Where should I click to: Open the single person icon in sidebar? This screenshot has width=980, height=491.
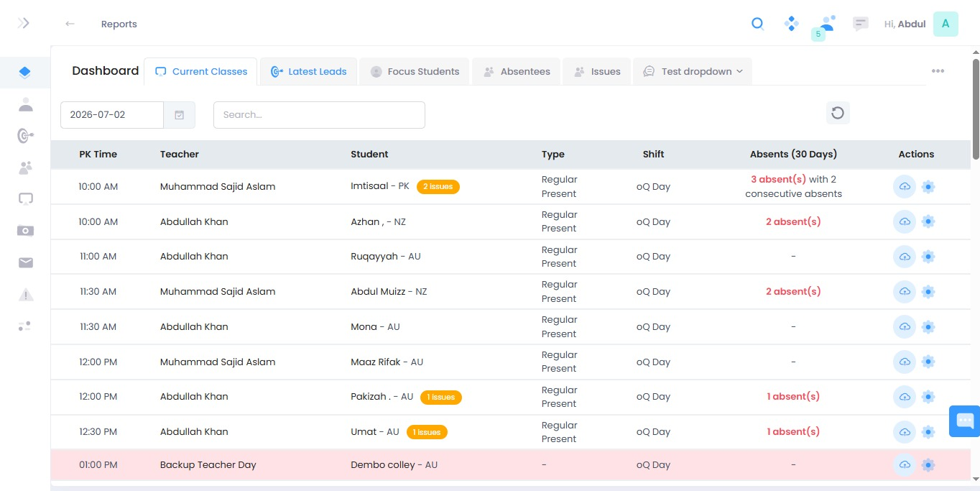tap(26, 104)
